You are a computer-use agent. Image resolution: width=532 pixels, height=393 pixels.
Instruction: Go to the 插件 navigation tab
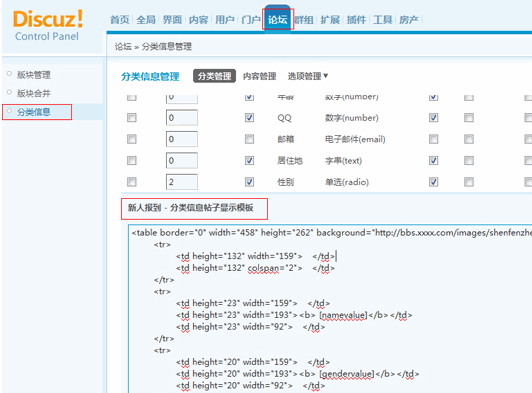pos(356,20)
